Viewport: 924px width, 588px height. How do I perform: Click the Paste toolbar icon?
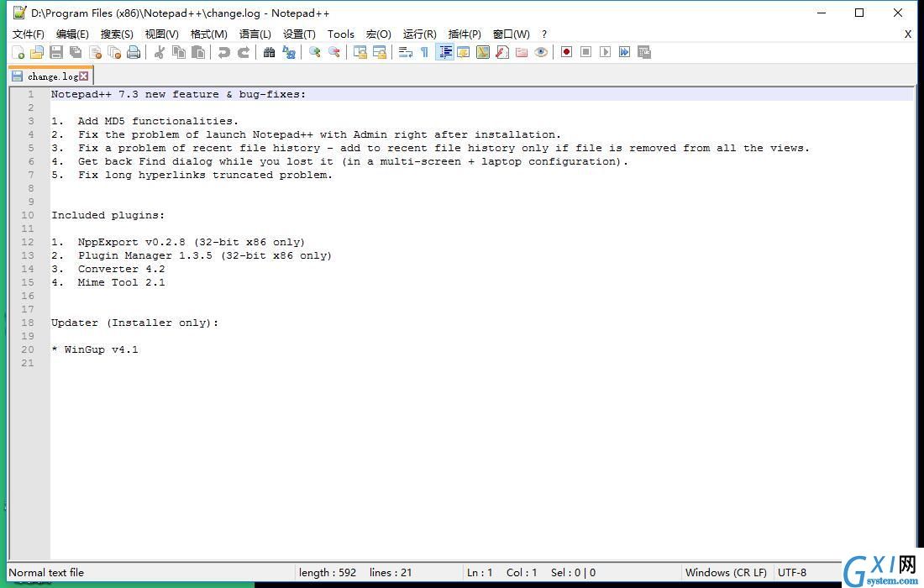pos(198,52)
